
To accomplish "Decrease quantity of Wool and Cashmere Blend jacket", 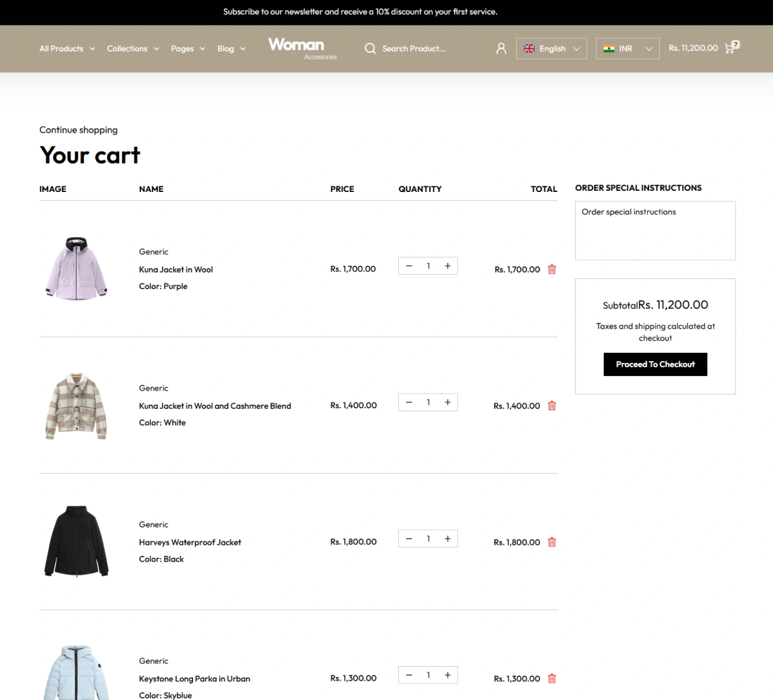I will [x=409, y=403].
